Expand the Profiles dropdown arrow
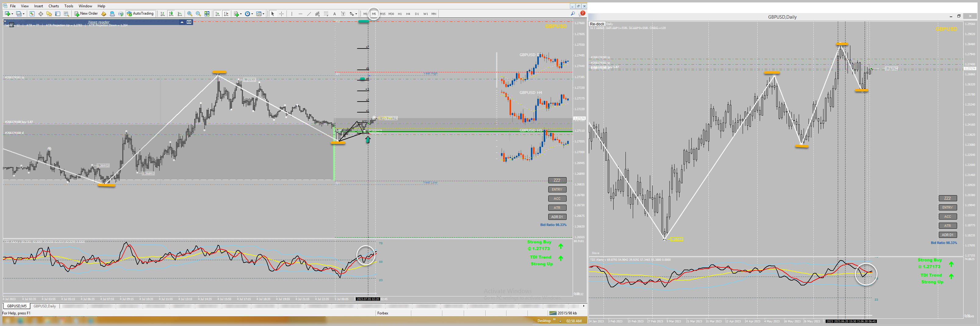980x326 pixels. (23, 14)
